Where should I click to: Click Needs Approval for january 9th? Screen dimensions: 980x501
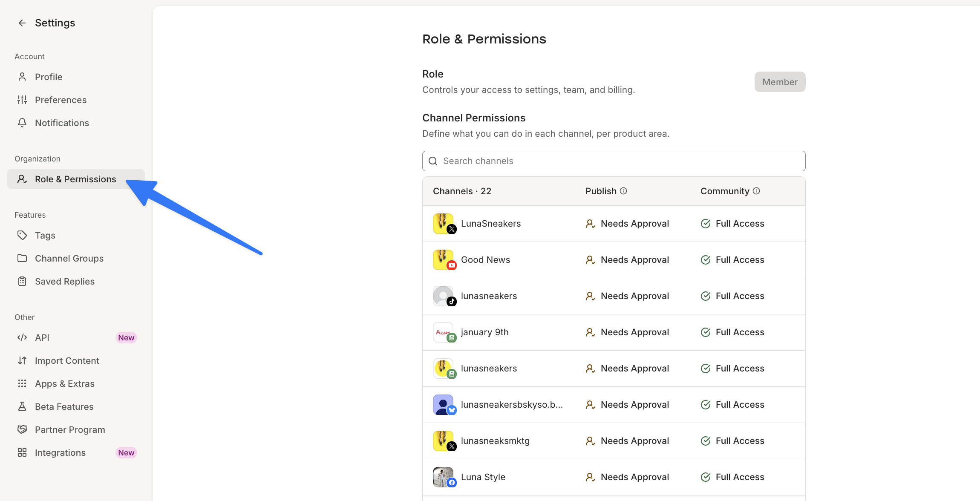627,332
